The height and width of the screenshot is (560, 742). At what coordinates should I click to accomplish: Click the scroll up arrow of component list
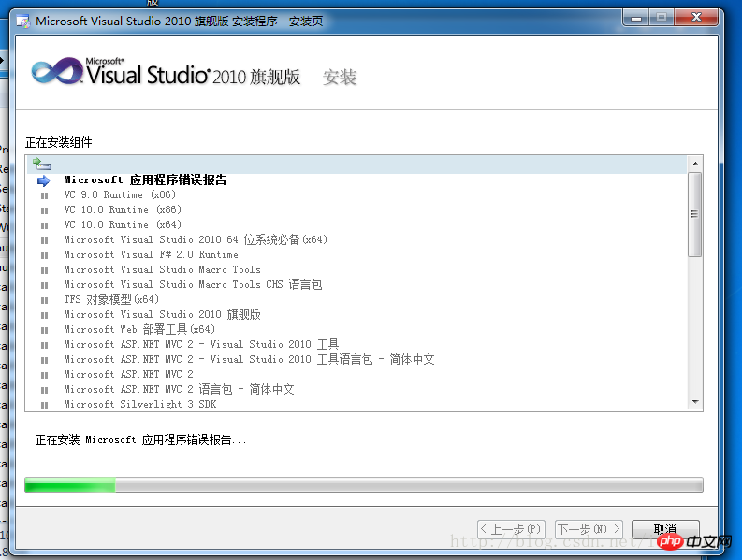(x=694, y=164)
